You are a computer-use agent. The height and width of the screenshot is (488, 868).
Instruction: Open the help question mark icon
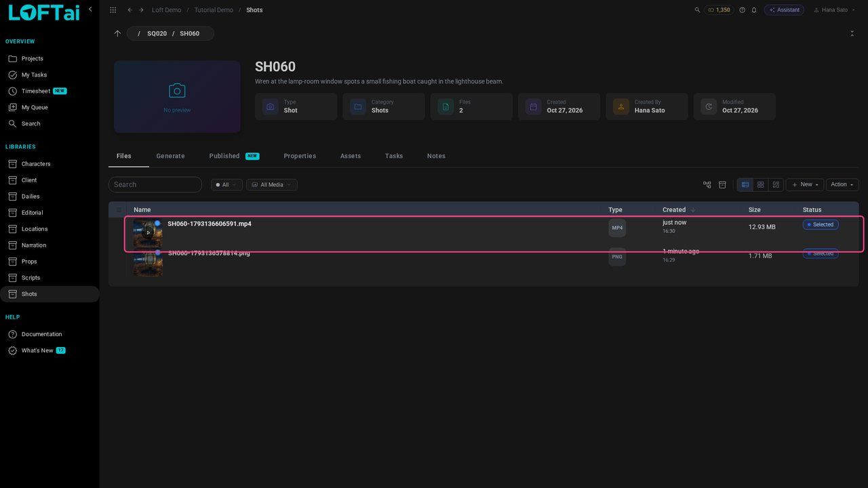coord(742,10)
